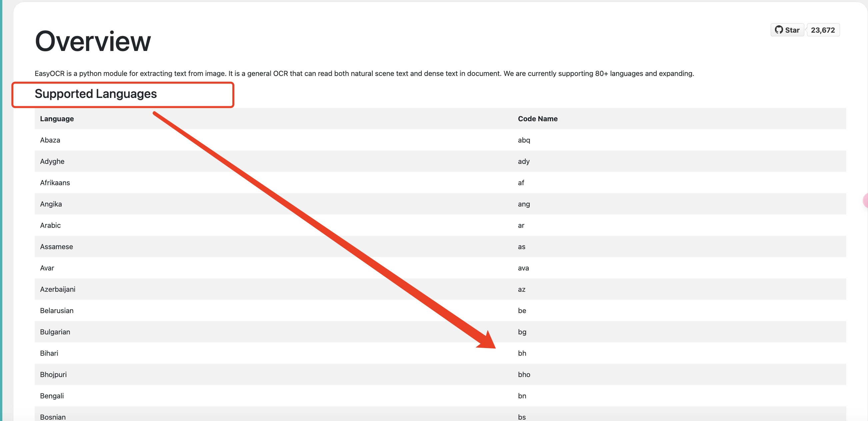Click the Language column header
868x421 pixels.
[57, 119]
